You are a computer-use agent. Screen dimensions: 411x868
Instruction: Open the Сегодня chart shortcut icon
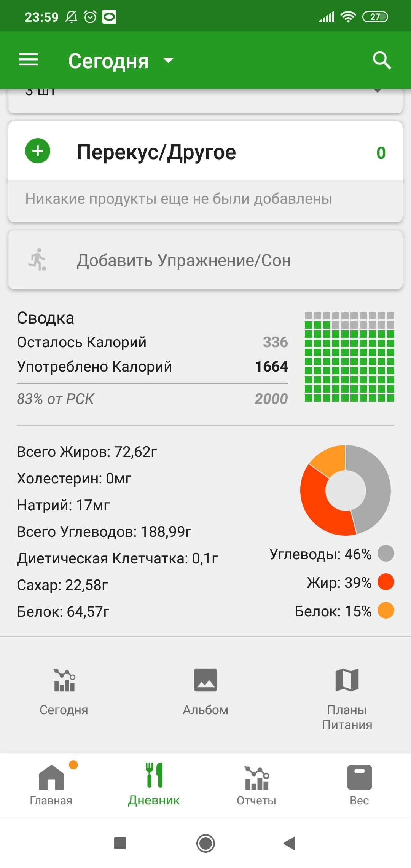coord(64,680)
